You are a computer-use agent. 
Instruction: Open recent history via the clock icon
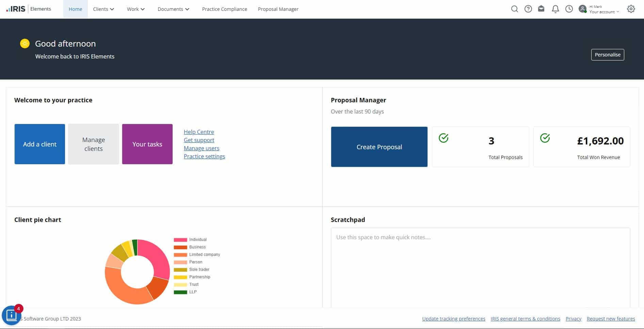(x=568, y=9)
